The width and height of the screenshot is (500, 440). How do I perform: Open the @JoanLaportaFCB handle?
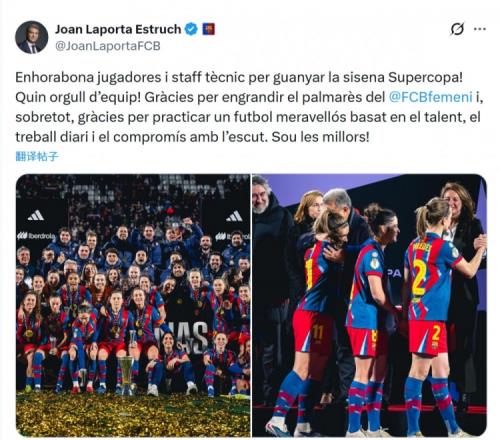coord(108,46)
